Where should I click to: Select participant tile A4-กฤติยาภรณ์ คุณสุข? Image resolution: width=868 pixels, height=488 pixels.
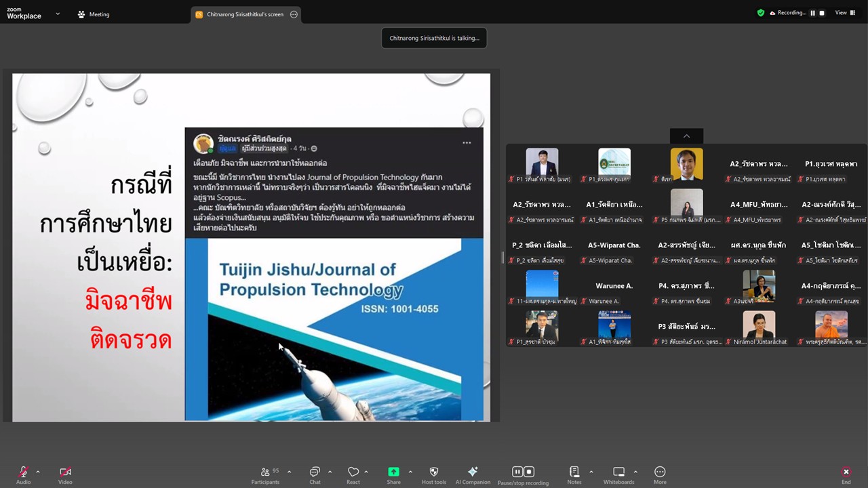[x=831, y=287]
